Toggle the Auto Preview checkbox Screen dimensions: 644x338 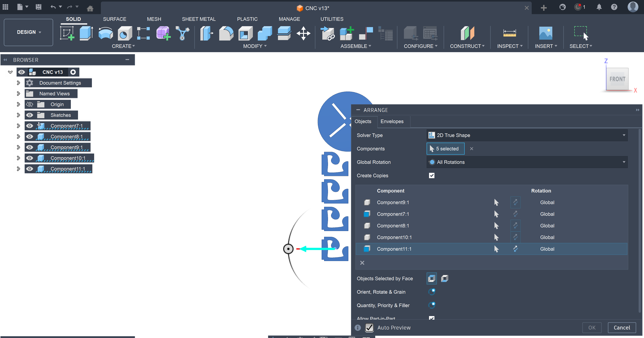coord(369,327)
